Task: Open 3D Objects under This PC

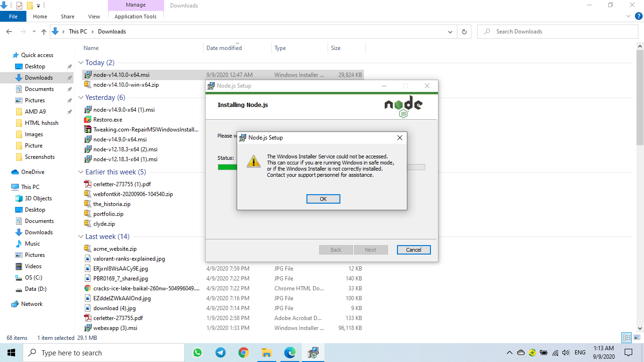Action: tap(38, 198)
